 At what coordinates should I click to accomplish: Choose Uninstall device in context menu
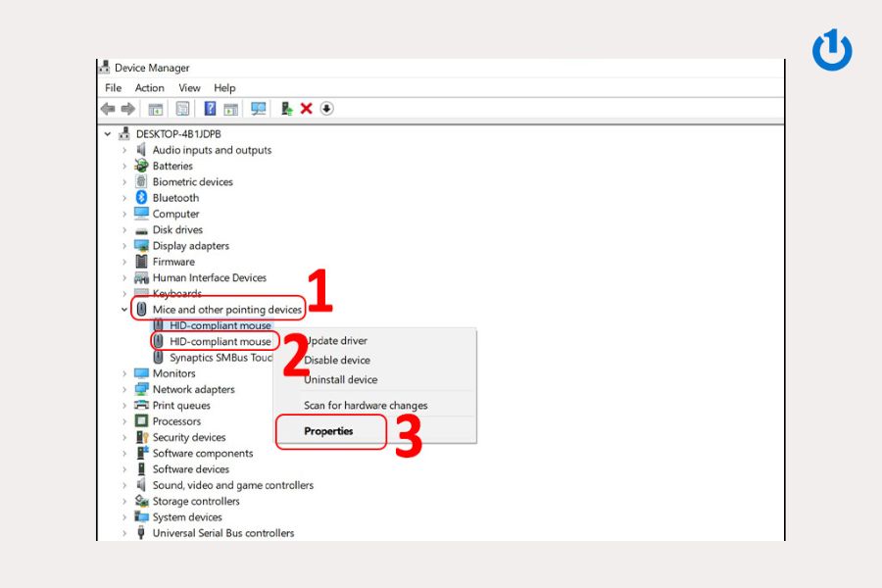coord(340,379)
